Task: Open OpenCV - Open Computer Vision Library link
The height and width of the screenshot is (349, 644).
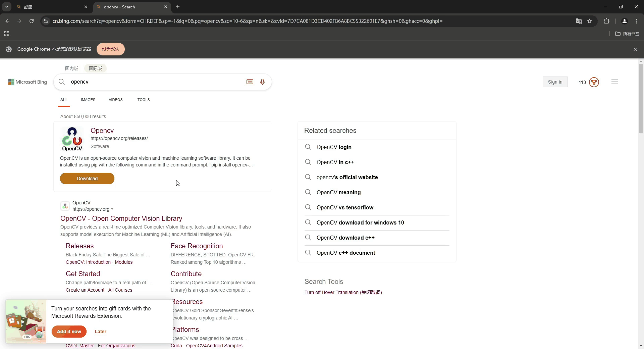Action: click(x=121, y=218)
